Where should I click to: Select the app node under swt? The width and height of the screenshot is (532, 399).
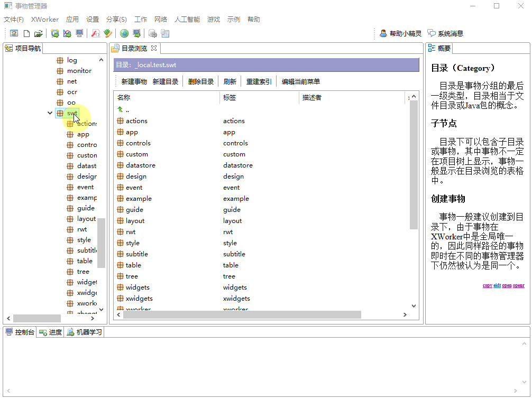pos(83,134)
